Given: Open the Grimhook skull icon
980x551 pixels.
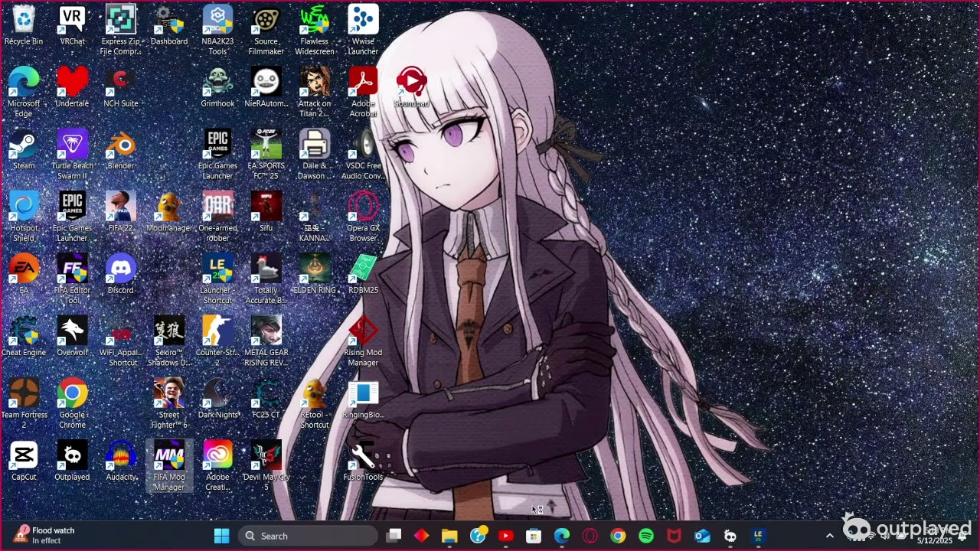Looking at the screenshot, I should [x=217, y=87].
